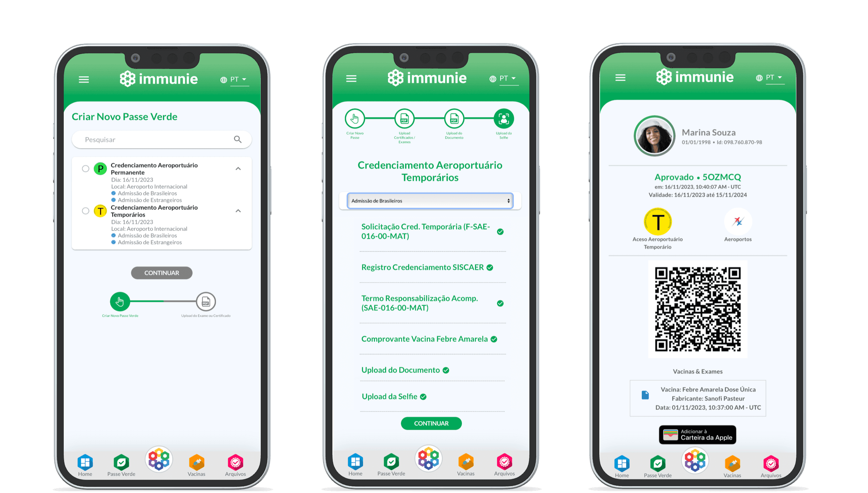Toggle Admissão de Brasileiros dropdown option

429,201
